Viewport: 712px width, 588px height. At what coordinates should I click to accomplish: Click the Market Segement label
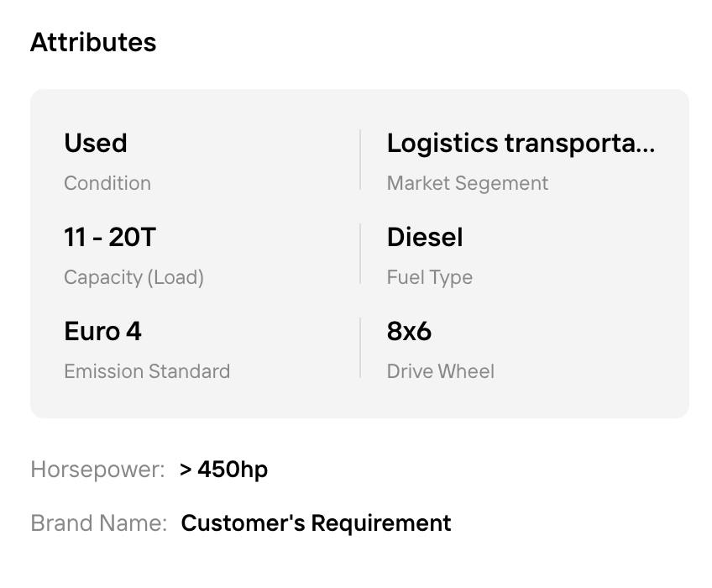tap(467, 183)
